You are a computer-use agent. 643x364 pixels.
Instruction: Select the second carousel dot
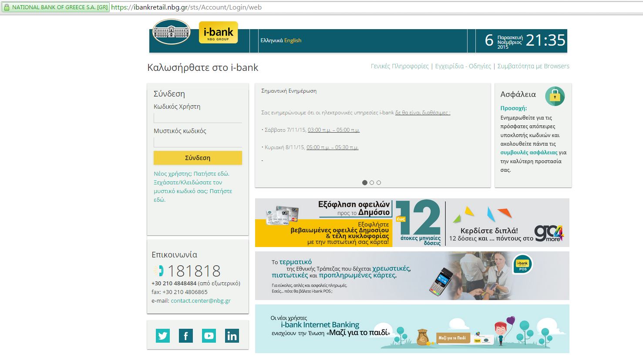pyautogui.click(x=372, y=183)
